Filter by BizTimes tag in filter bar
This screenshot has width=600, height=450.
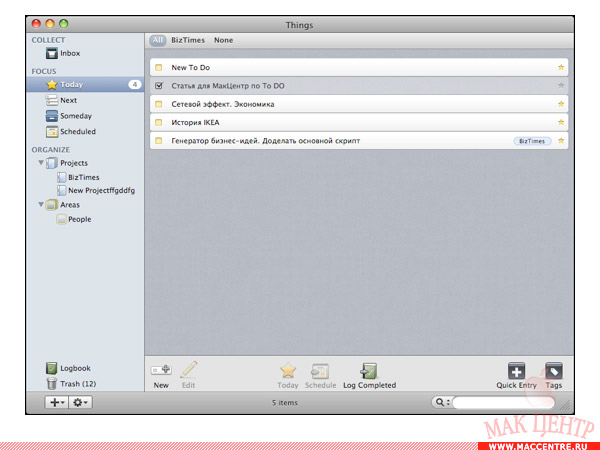pos(188,40)
